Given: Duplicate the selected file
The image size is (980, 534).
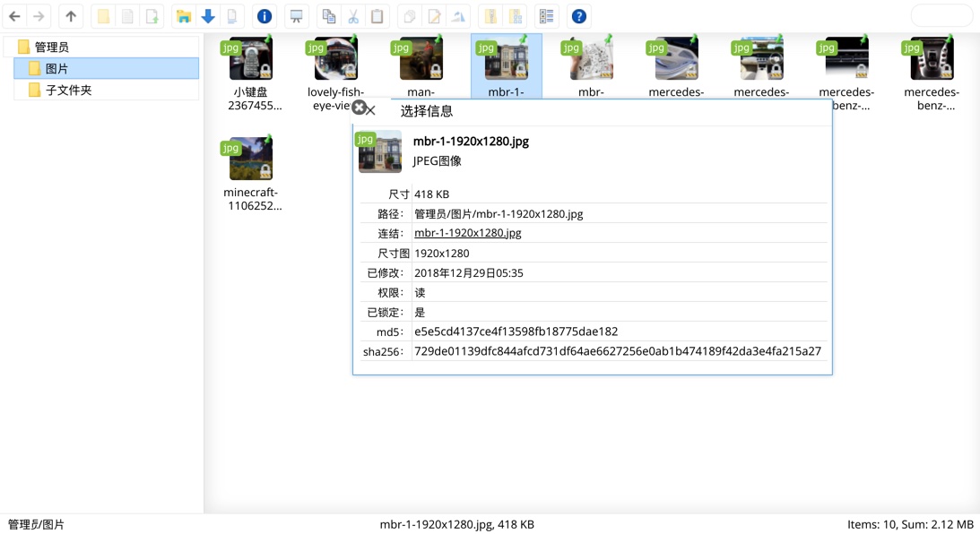Looking at the screenshot, I should point(410,16).
